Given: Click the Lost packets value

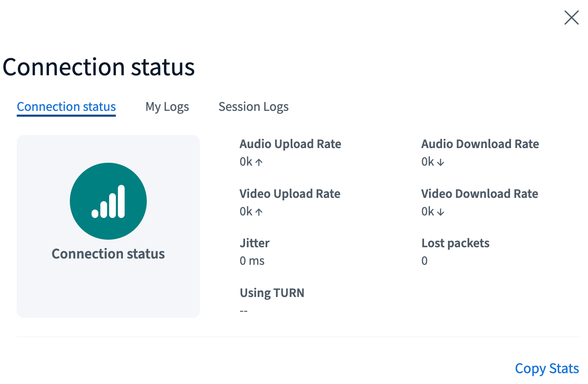Looking at the screenshot, I should [424, 261].
